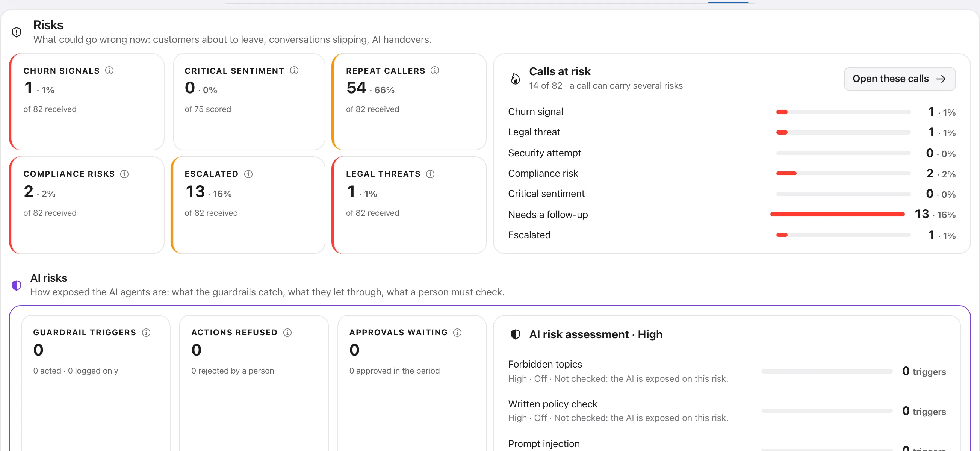Click the Security attempt row label
The width and height of the screenshot is (980, 451).
(544, 153)
